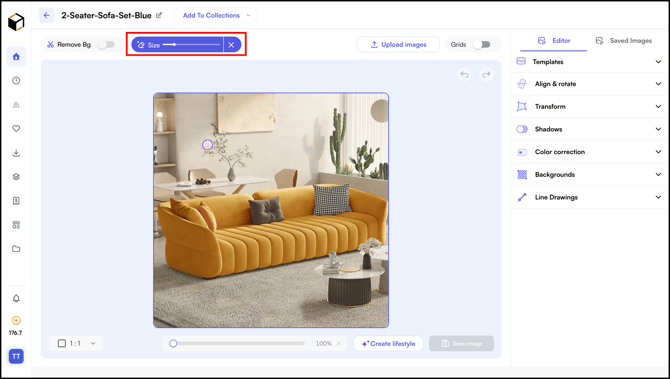Click the undo arrow on canvas

tap(464, 75)
